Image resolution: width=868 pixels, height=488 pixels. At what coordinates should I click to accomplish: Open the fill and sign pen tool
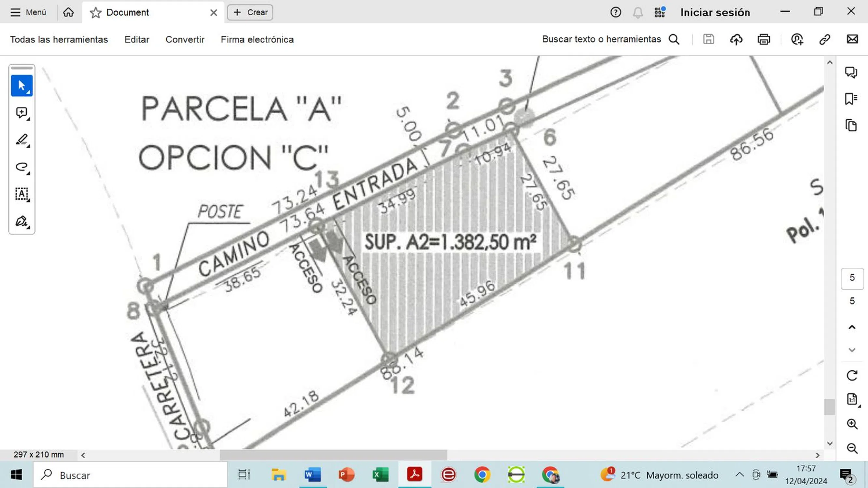click(21, 221)
